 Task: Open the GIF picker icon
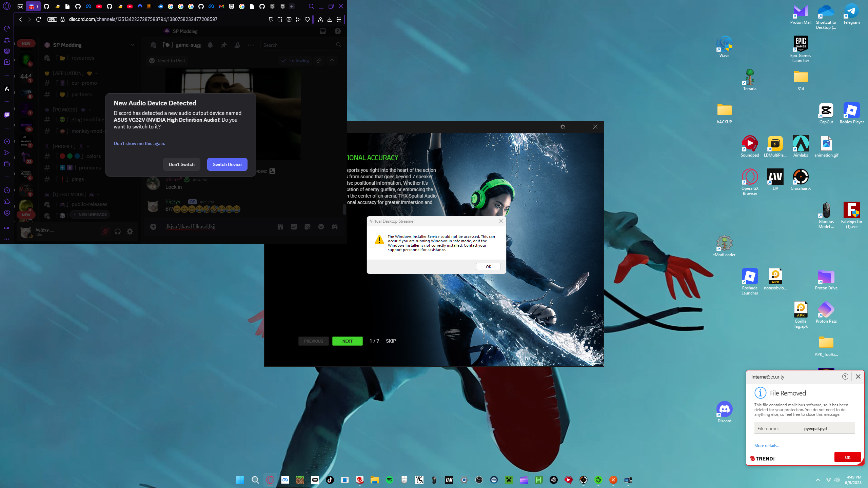294,227
